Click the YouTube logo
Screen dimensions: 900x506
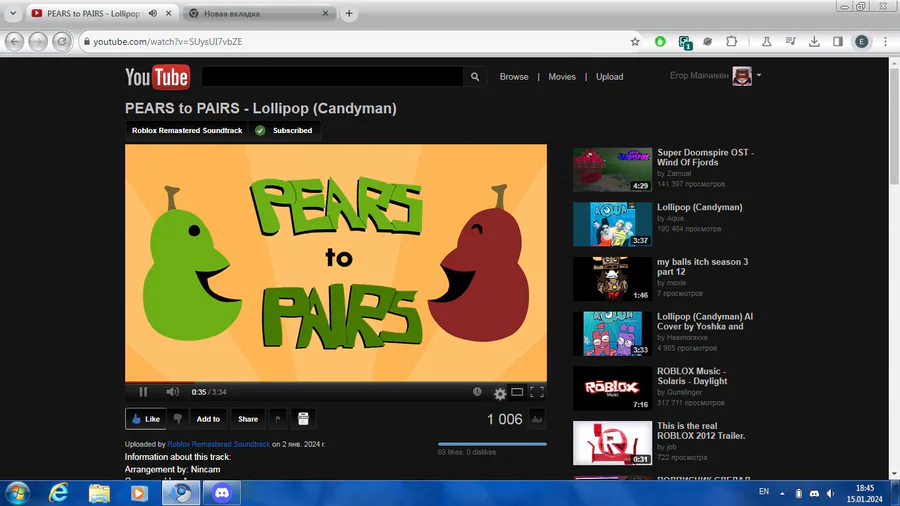click(157, 77)
